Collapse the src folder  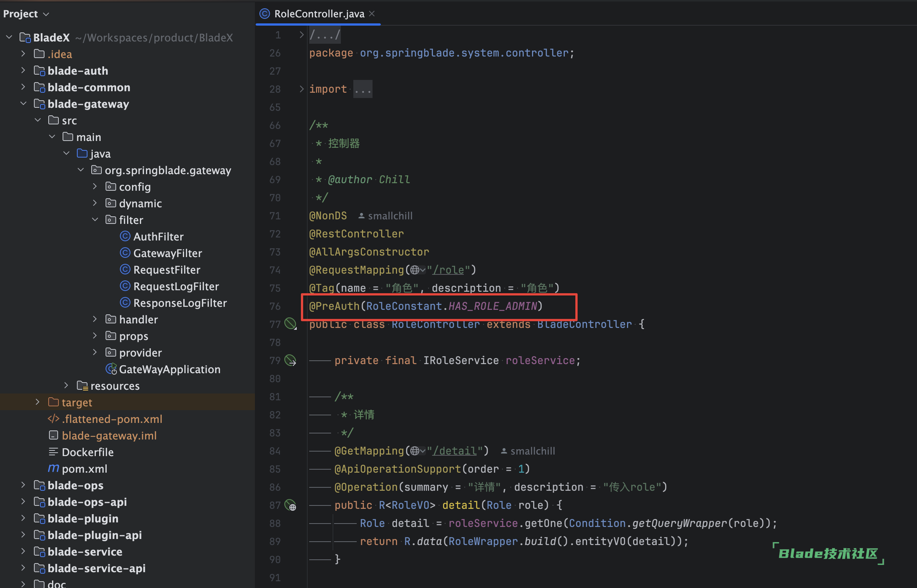click(38, 120)
